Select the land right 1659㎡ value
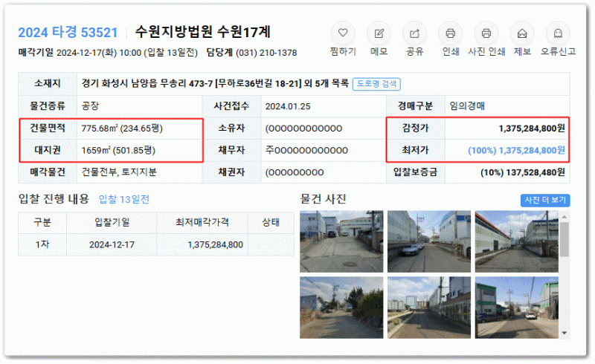 pyautogui.click(x=118, y=151)
